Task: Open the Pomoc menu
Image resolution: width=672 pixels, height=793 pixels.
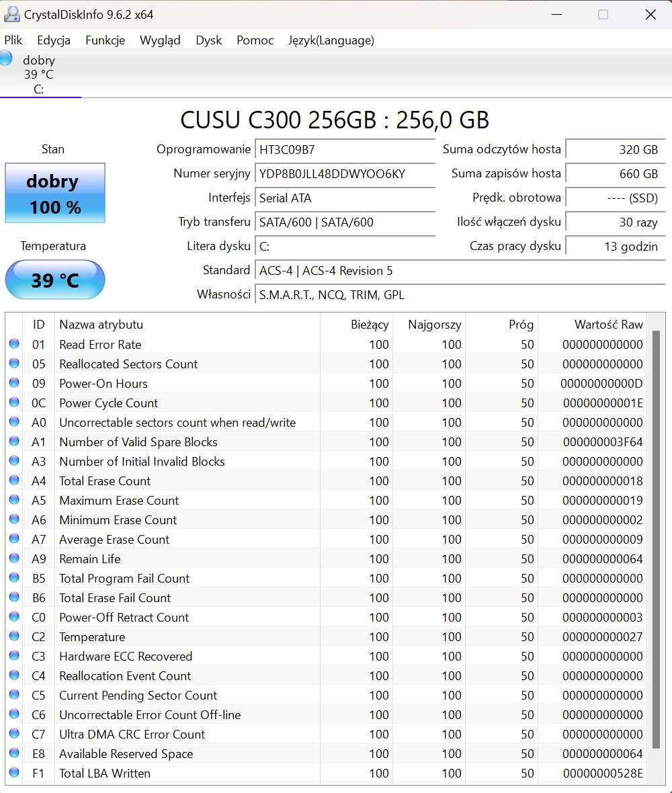Action: (255, 40)
